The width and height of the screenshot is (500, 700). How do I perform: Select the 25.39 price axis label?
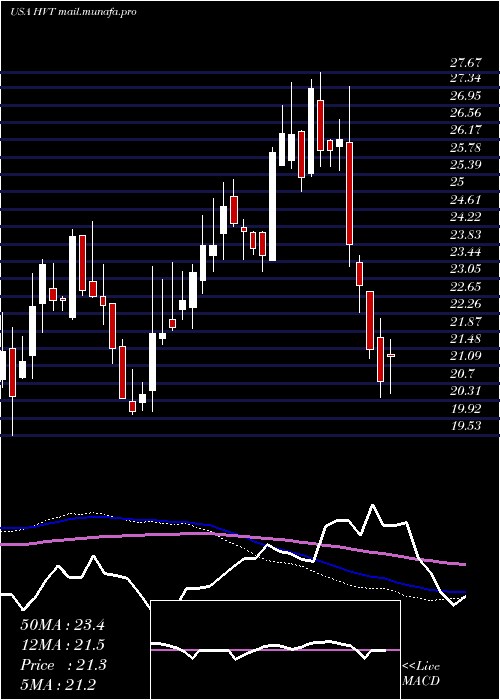click(x=465, y=165)
